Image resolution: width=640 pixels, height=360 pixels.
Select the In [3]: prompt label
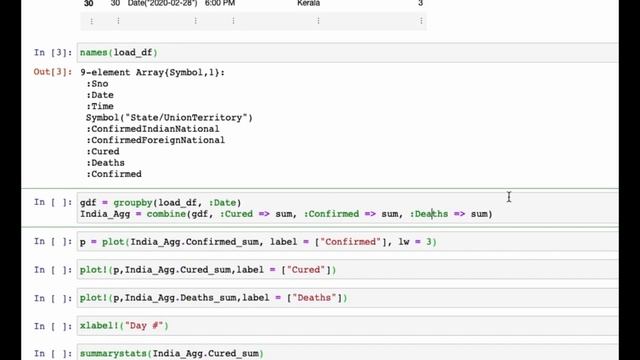(x=53, y=53)
